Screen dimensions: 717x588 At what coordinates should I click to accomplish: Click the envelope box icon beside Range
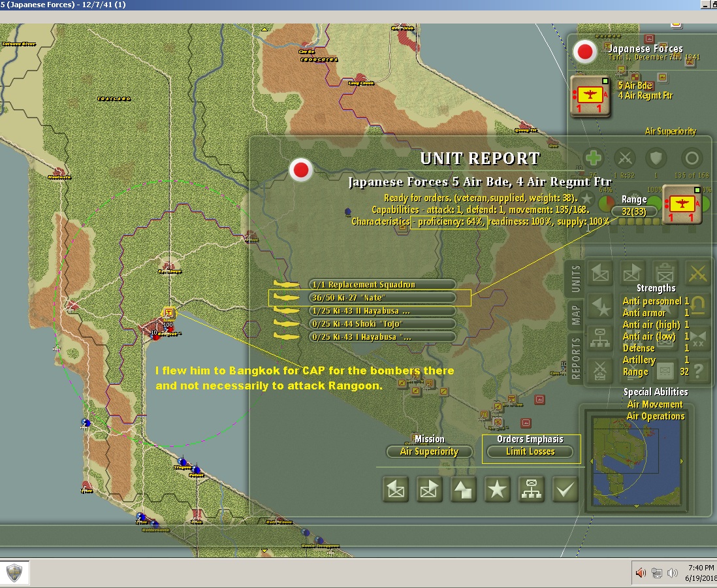665,371
